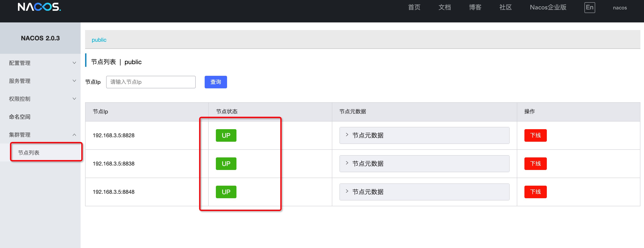Click the public namespace link
This screenshot has width=644, height=248.
coord(99,40)
